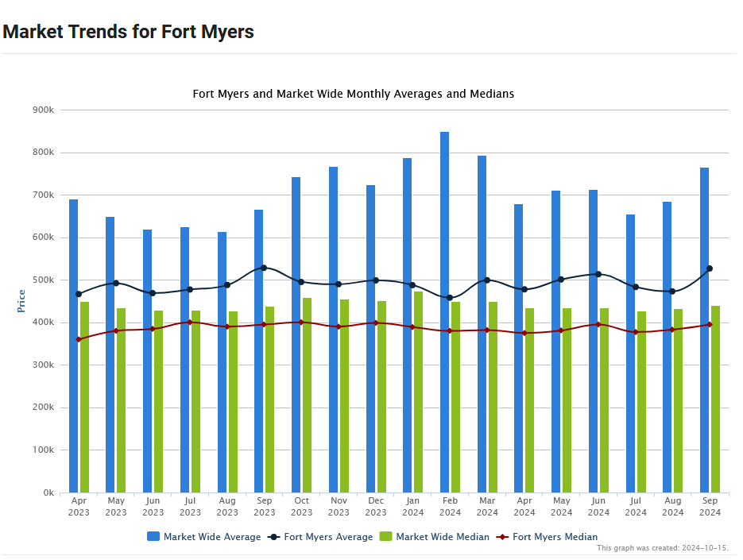Image resolution: width=743 pixels, height=560 pixels.
Task: Click the Apr 2023 Fort Myers Median point
Action: click(x=79, y=339)
